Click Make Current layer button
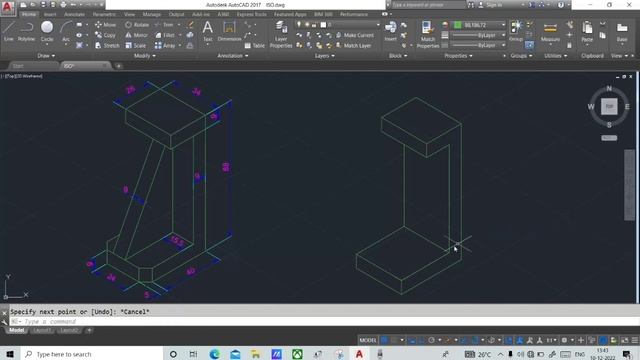The width and height of the screenshot is (640, 360). (x=355, y=35)
